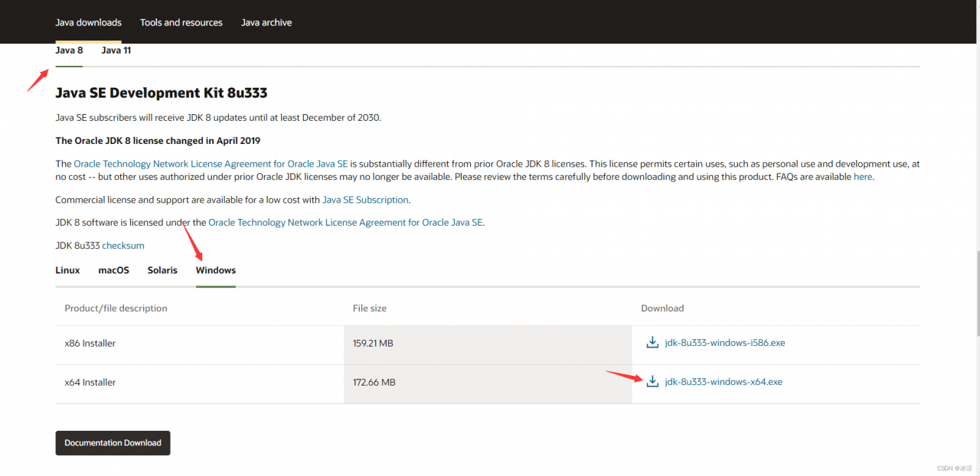Viewport: 980px width, 476px height.
Task: Open License Agreement link after 'JDK 8 software is licensed under'
Action: [x=346, y=223]
